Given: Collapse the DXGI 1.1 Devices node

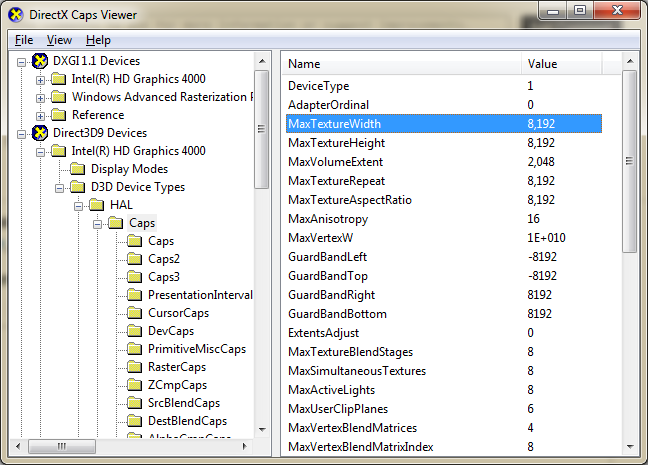Looking at the screenshot, I should click(21, 62).
